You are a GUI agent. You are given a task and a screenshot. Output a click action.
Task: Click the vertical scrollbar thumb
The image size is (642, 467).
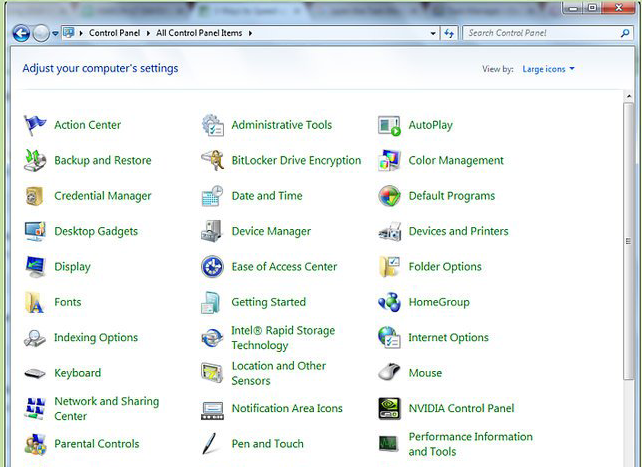click(628, 241)
